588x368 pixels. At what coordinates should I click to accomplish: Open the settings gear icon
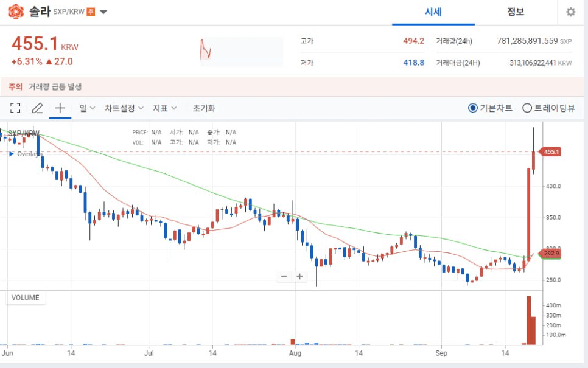(570, 12)
